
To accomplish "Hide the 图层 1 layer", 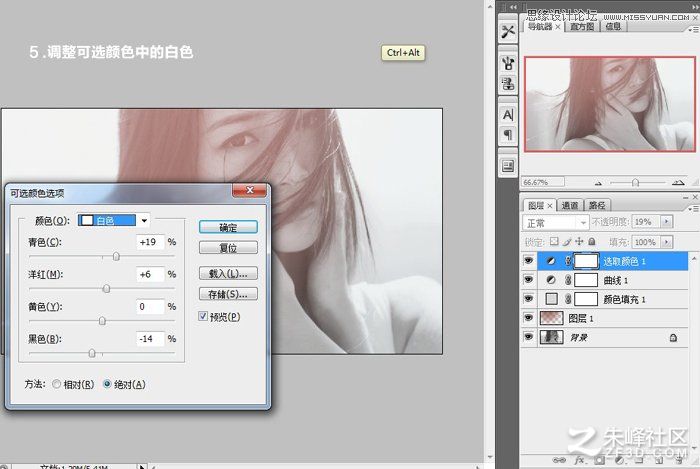I will (x=529, y=318).
